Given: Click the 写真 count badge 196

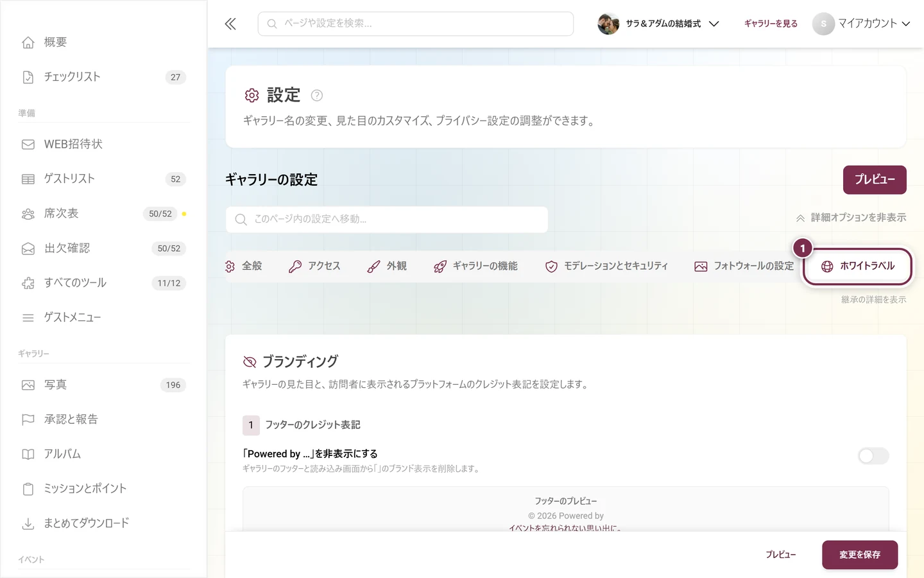Looking at the screenshot, I should (173, 385).
